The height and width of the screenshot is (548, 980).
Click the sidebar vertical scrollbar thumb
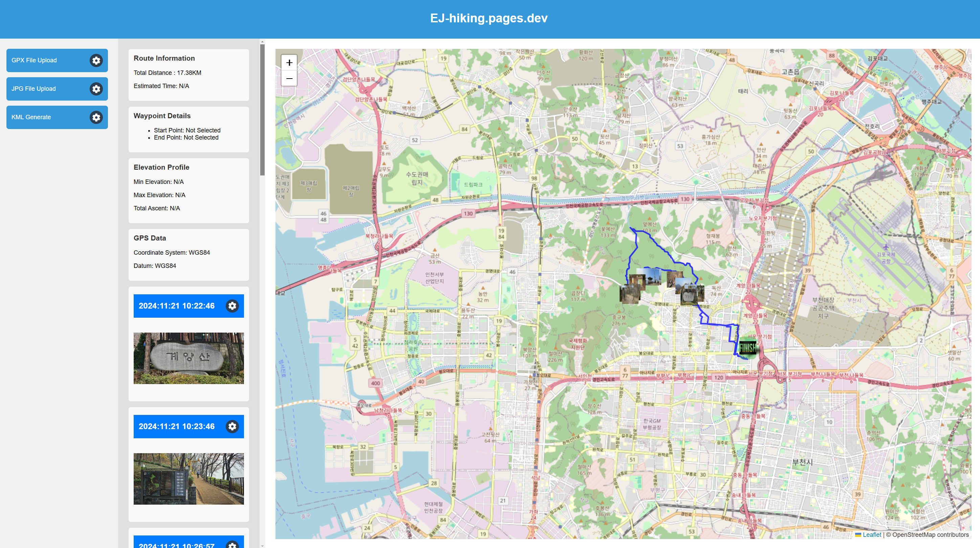262,110
